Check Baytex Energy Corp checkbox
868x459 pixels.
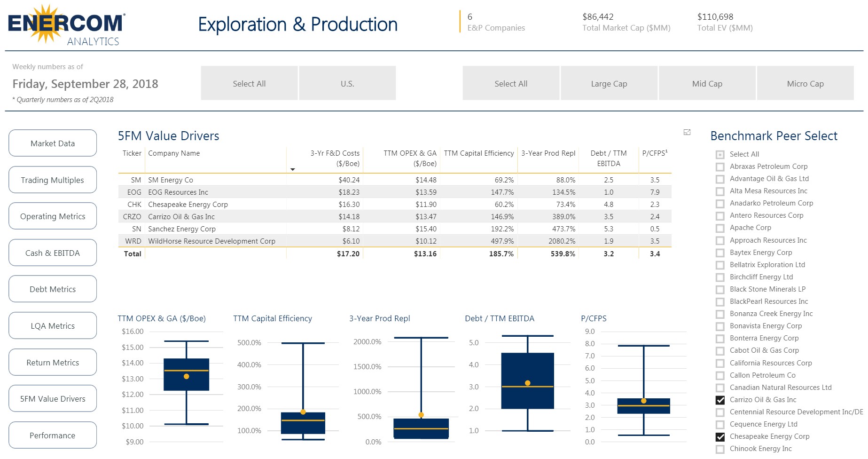coord(720,253)
